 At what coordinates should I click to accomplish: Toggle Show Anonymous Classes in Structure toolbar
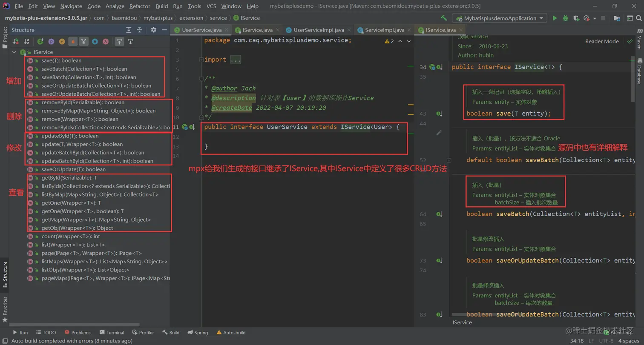click(x=95, y=41)
